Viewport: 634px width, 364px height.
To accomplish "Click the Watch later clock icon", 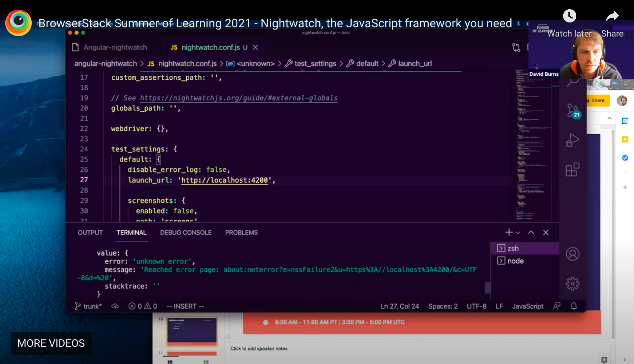I will (570, 16).
